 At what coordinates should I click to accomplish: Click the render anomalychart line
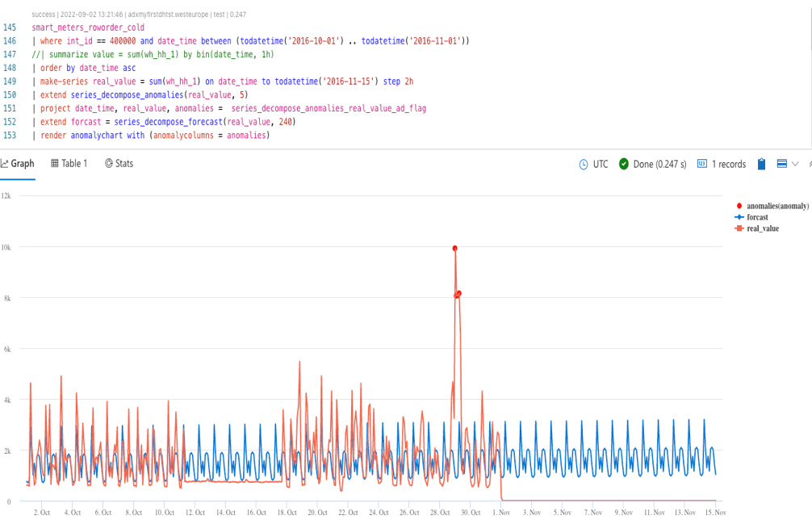coord(151,135)
